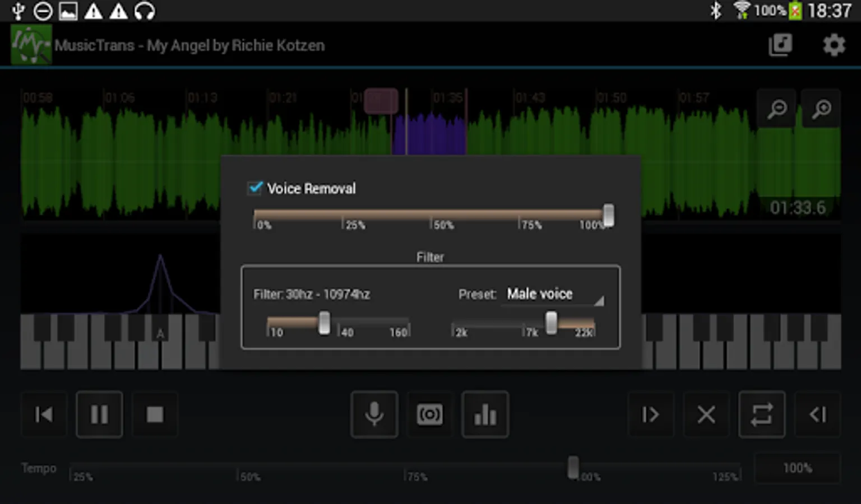This screenshot has width=861, height=504.
Task: Skip back to the track start
Action: click(44, 414)
